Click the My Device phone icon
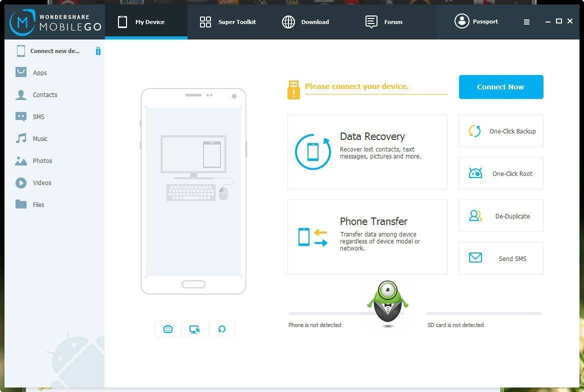 (x=122, y=22)
